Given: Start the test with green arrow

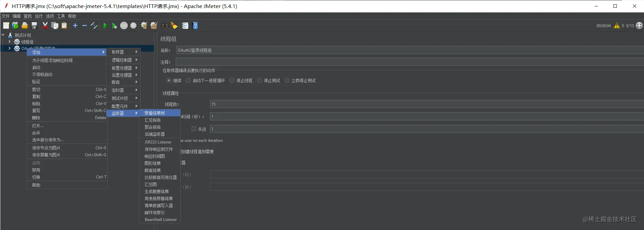Looking at the screenshot, I should click(x=105, y=25).
